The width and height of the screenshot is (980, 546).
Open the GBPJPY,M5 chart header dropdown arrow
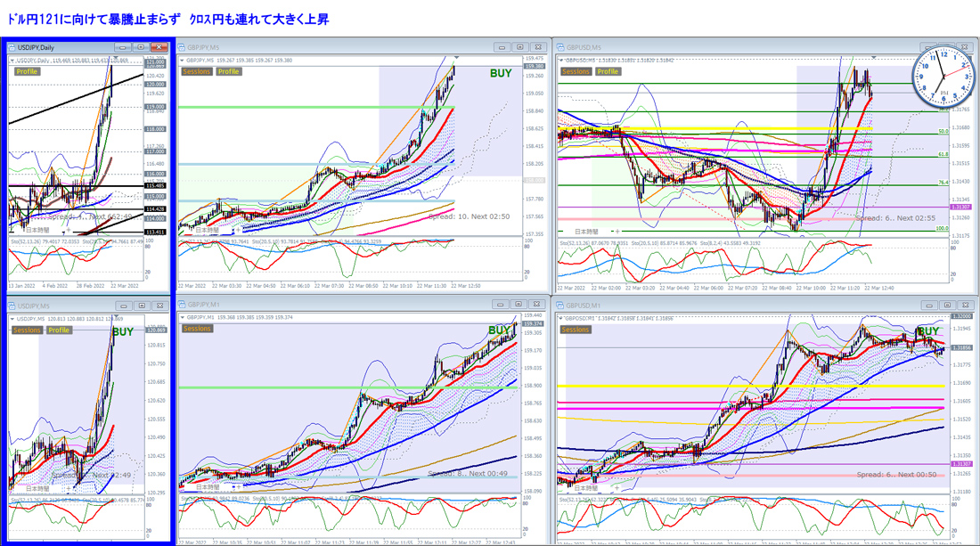click(182, 61)
